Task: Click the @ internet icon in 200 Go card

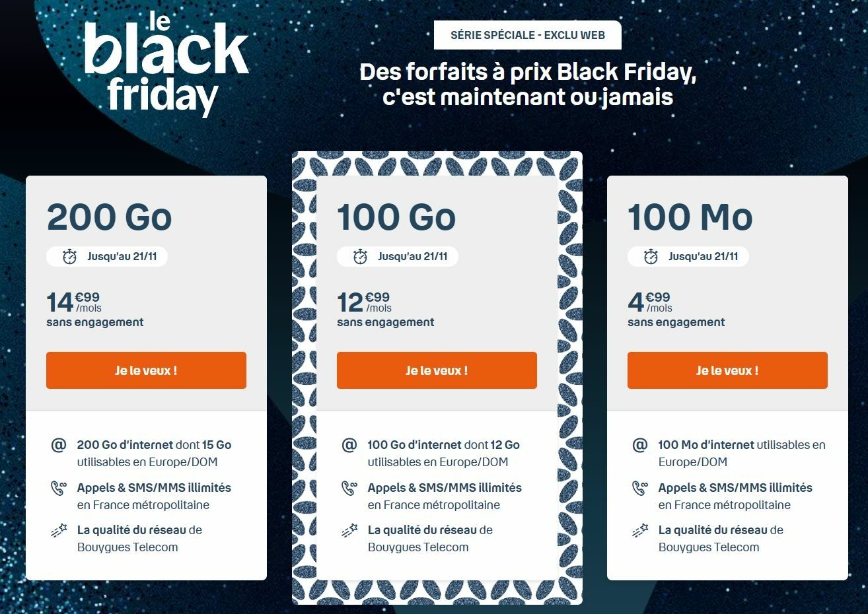Action: click(x=59, y=445)
